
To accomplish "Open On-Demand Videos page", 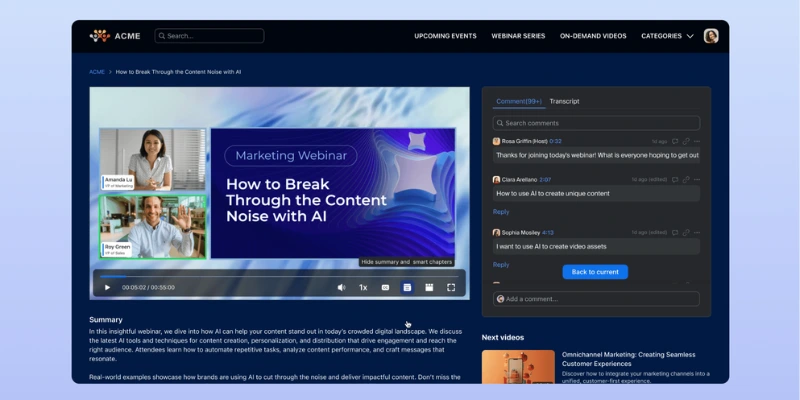I will pos(593,36).
